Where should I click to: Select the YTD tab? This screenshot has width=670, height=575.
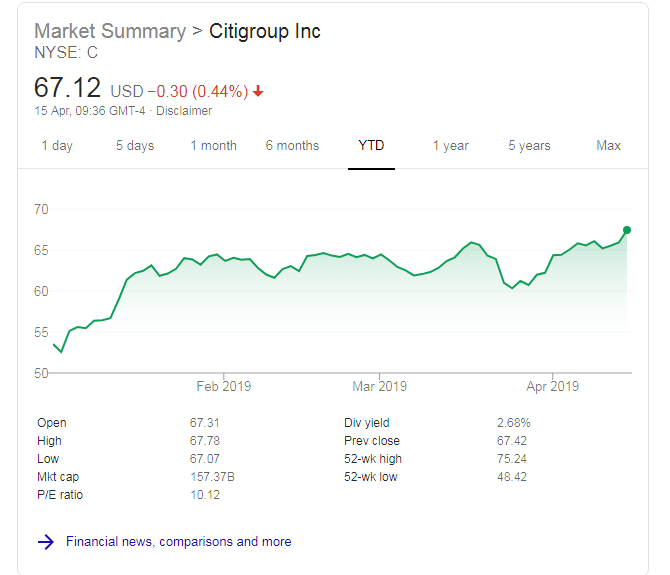pyautogui.click(x=371, y=146)
